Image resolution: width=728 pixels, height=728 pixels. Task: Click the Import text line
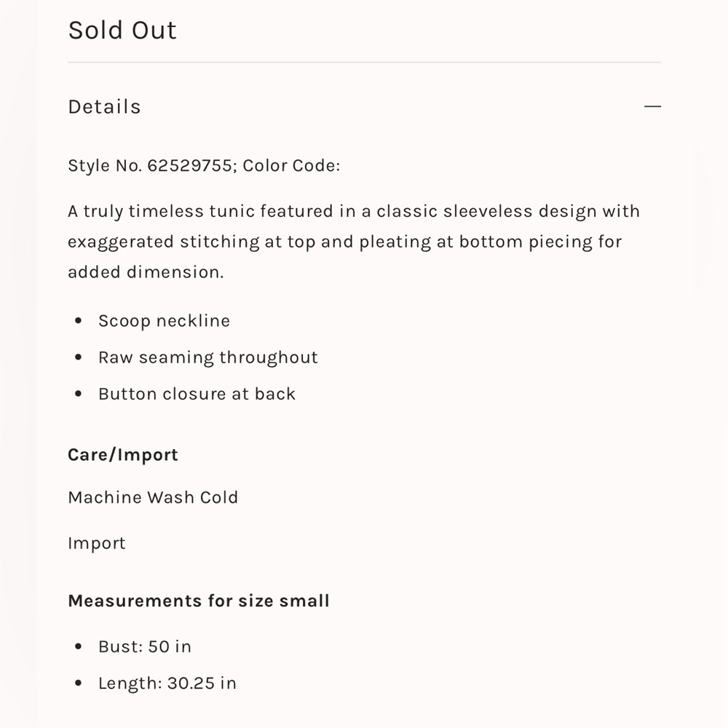97,543
